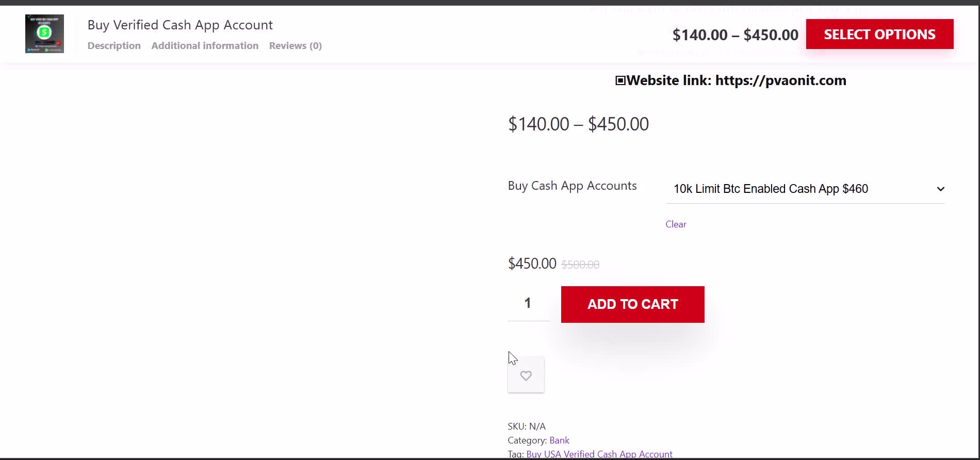Image resolution: width=980 pixels, height=460 pixels.
Task: Follow the Buy USA Verified Cash App Account tag
Action: [x=599, y=454]
